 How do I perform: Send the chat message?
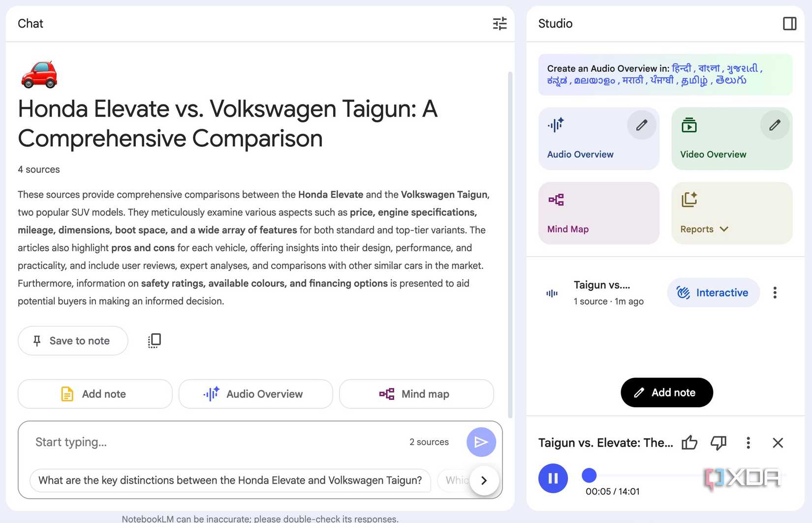481,442
